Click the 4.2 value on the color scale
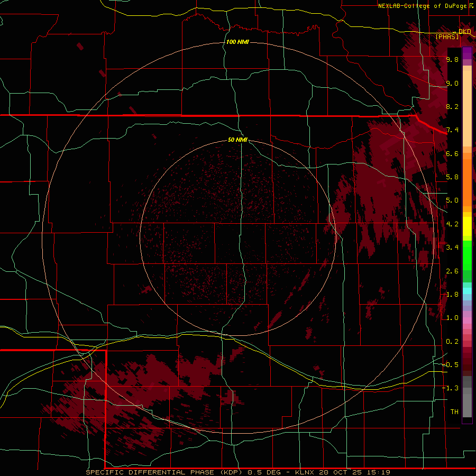This screenshot has width=476, height=476. tap(452, 224)
